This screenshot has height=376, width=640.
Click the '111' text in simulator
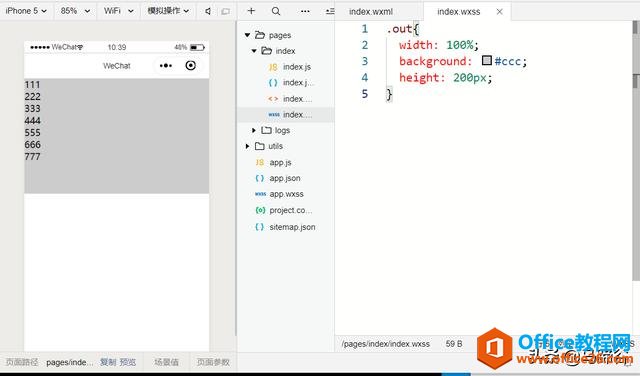click(x=32, y=85)
